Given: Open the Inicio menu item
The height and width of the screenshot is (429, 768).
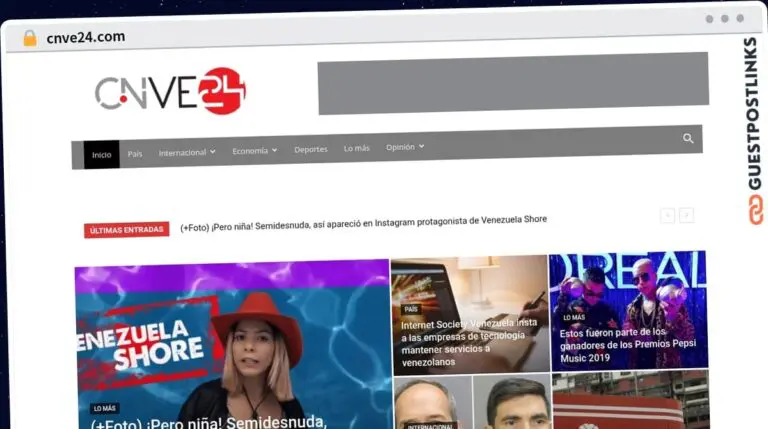Looking at the screenshot, I should [101, 155].
